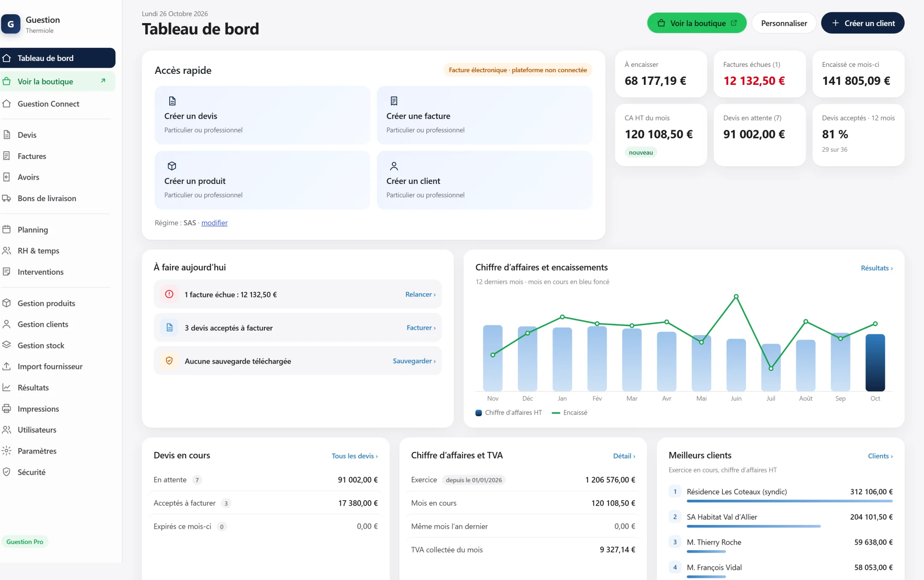Click the Planning calendar icon
The height and width of the screenshot is (580, 924).
coord(7,230)
